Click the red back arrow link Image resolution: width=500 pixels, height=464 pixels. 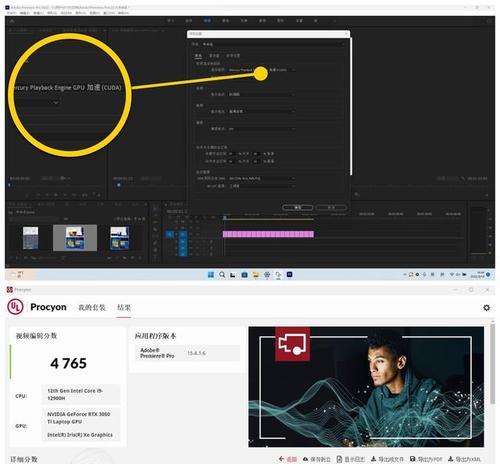click(x=288, y=459)
